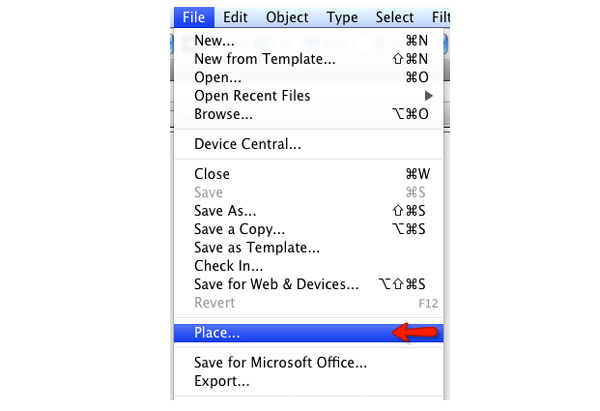
Task: Select Save as Template...
Action: (x=257, y=247)
